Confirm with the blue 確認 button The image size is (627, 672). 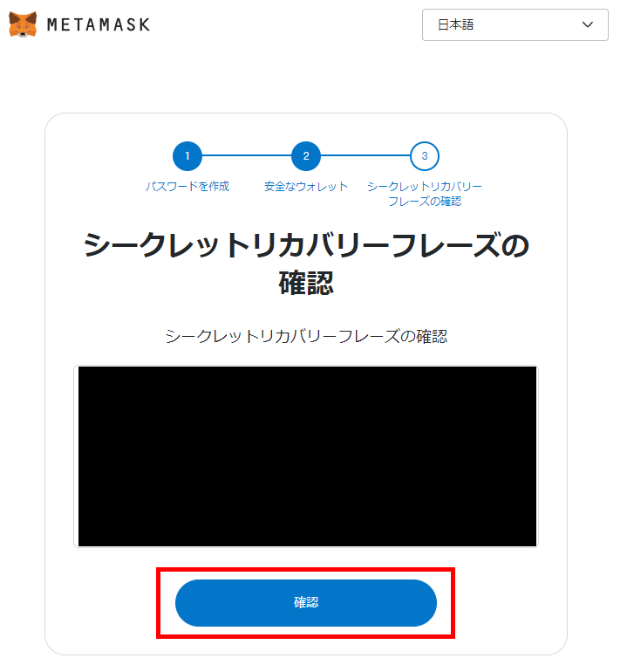click(x=306, y=603)
